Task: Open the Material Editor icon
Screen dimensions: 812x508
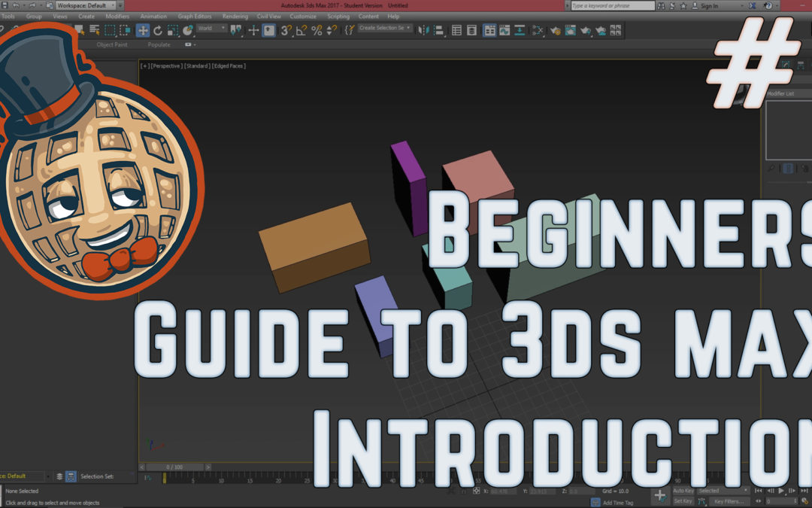Action: pyautogui.click(x=538, y=30)
